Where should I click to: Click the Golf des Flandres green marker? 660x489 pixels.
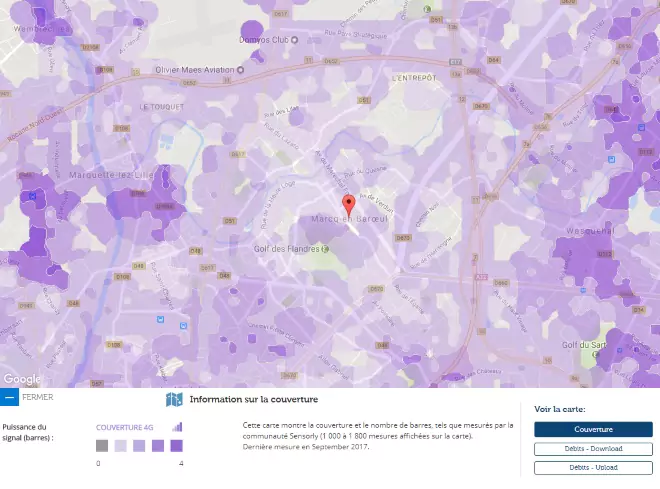[x=322, y=249]
